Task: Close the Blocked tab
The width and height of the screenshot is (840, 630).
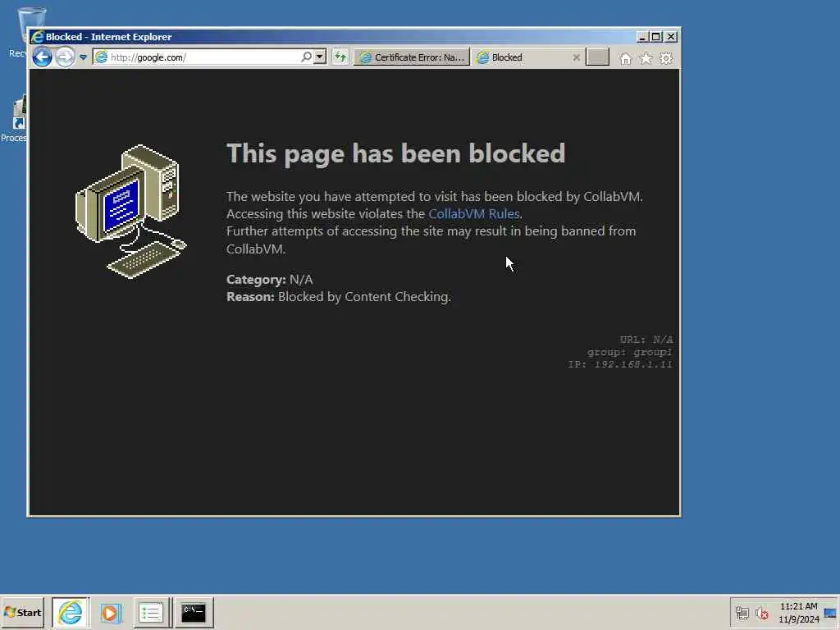Action: 577,57
